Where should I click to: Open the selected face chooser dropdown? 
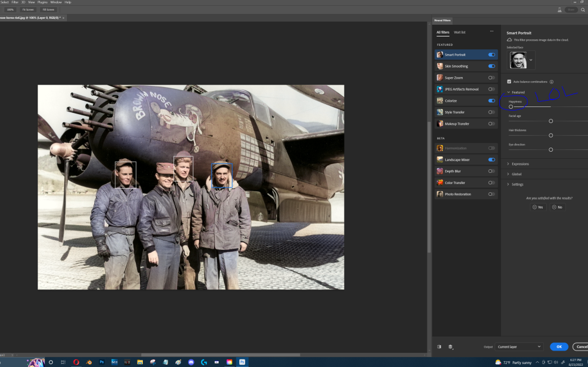pyautogui.click(x=532, y=59)
